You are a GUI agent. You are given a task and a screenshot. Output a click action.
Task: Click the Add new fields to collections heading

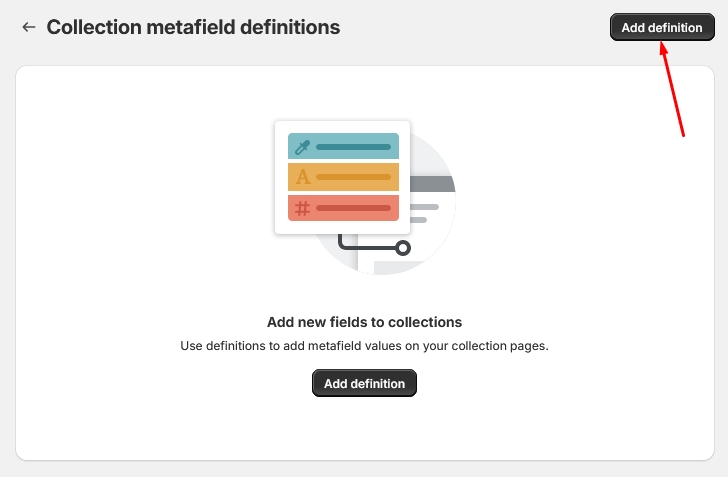[x=364, y=322]
